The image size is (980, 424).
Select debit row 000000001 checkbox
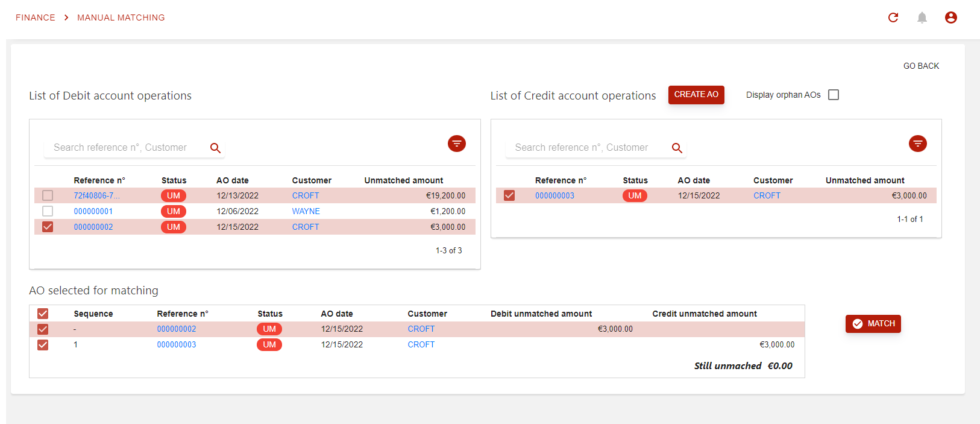pos(48,211)
